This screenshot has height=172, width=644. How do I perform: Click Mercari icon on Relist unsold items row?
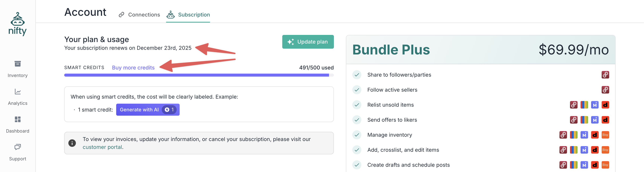[594, 105]
